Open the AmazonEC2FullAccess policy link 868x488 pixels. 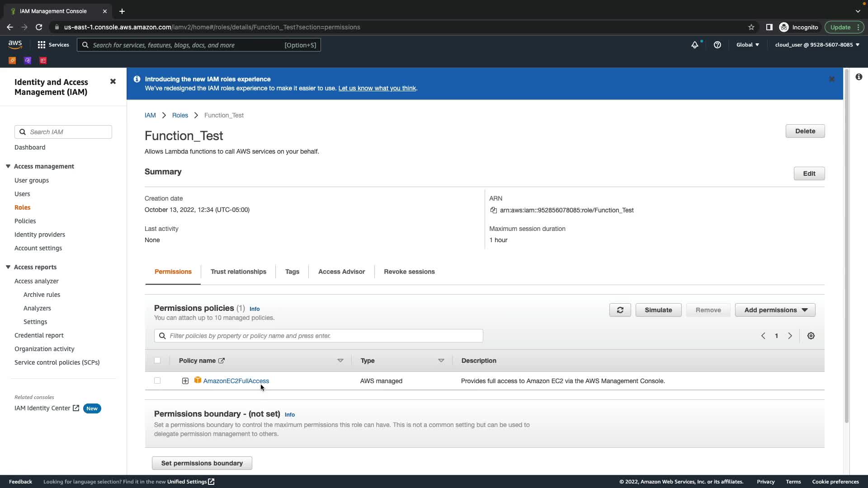(x=236, y=381)
